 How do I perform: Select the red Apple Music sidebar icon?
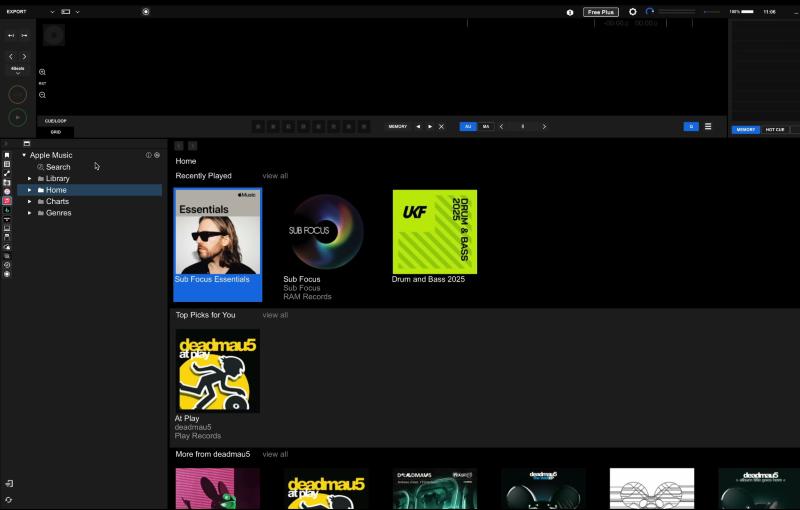pos(7,201)
